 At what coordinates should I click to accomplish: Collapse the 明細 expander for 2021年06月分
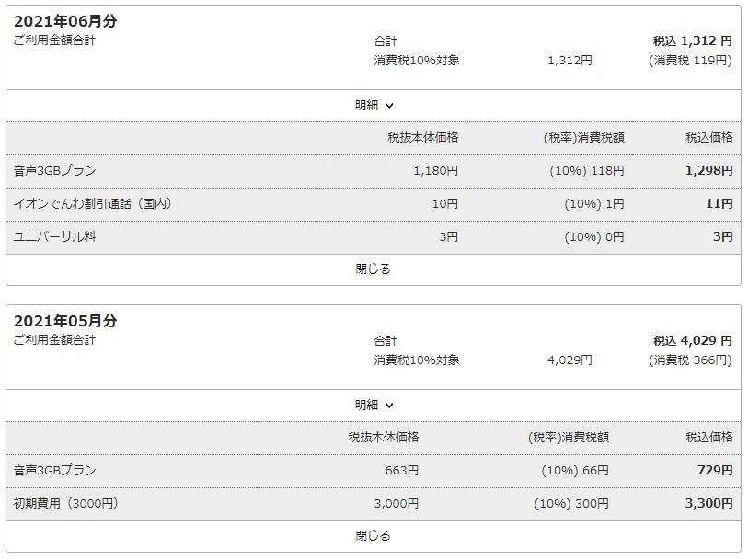pos(374,106)
